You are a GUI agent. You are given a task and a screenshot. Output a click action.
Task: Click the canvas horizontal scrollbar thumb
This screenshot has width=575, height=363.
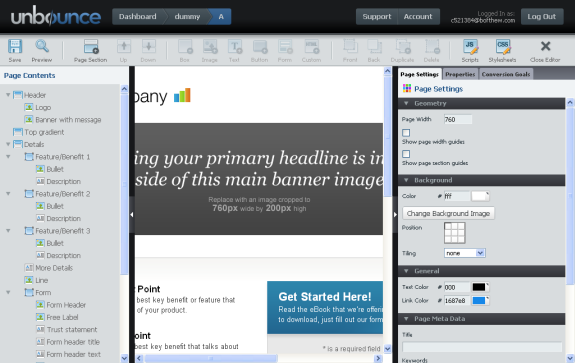211,359
